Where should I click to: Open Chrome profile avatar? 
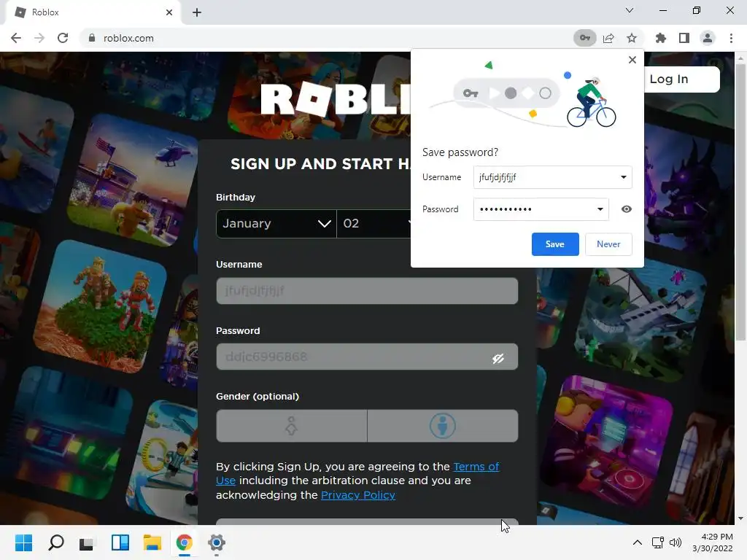tap(708, 38)
